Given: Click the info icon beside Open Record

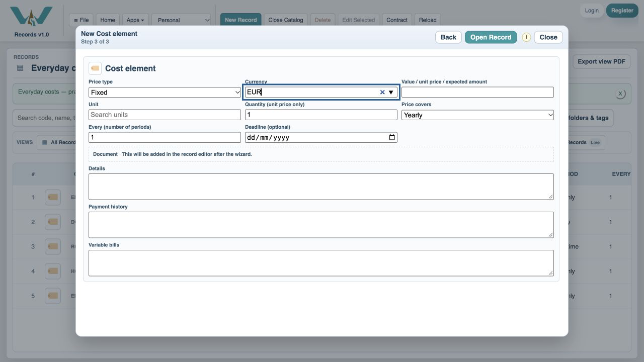Looking at the screenshot, I should pyautogui.click(x=526, y=37).
